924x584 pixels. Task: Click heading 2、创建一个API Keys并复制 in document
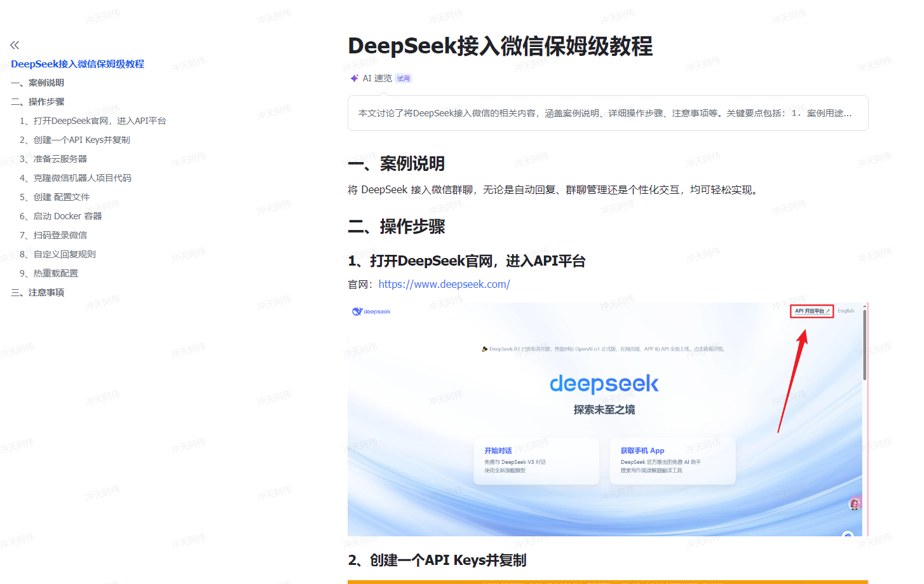click(437, 560)
